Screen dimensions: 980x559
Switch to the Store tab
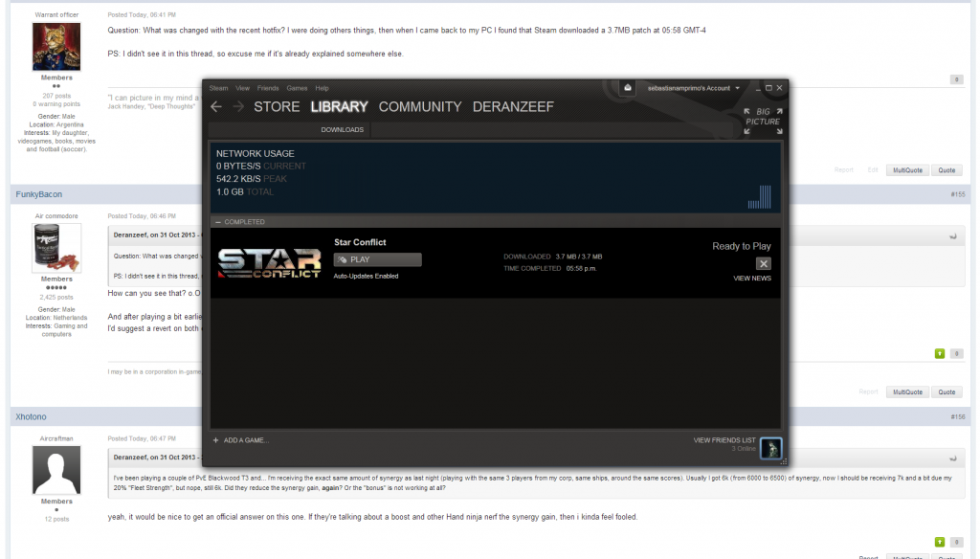click(x=277, y=107)
